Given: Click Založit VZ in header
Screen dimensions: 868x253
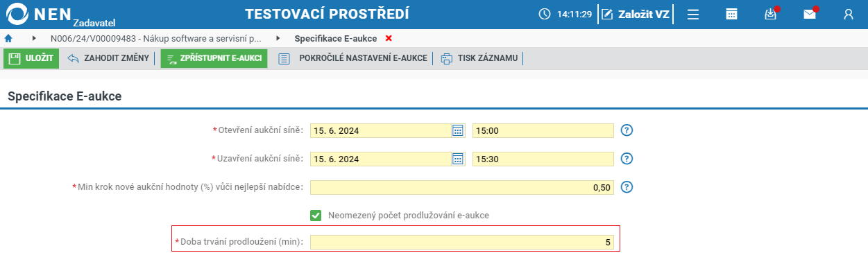Looking at the screenshot, I should pos(636,14).
